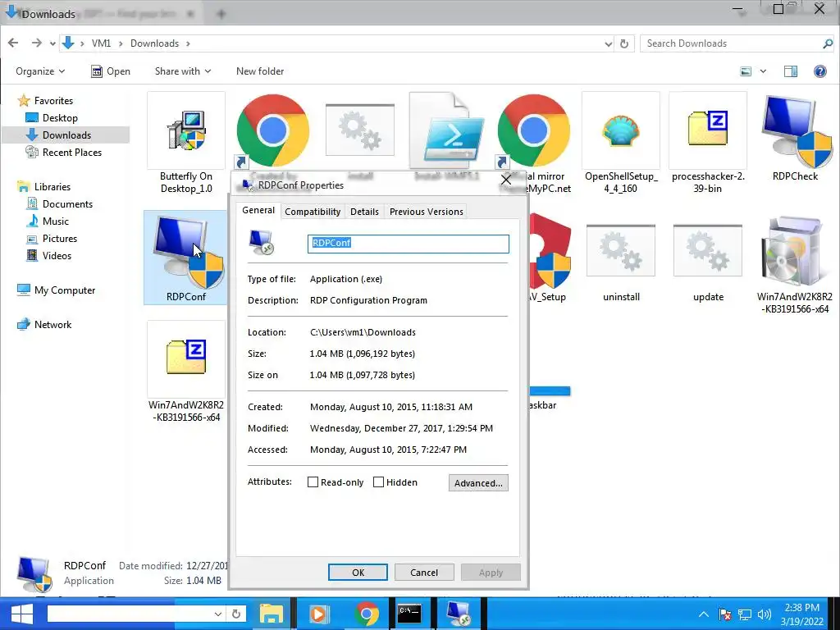Open the network icon in system tray
Image resolution: width=840 pixels, height=630 pixels.
pos(745,614)
